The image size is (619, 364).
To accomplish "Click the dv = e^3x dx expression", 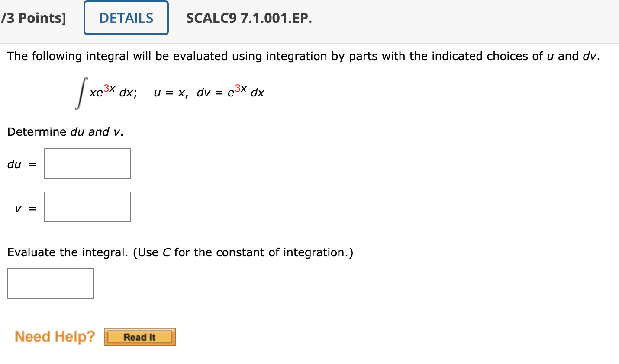I will pos(229,92).
